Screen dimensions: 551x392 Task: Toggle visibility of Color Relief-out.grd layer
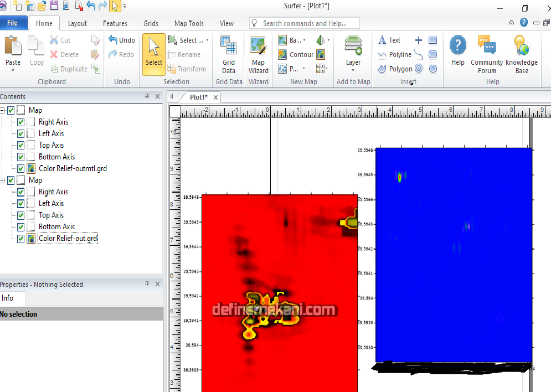20,239
